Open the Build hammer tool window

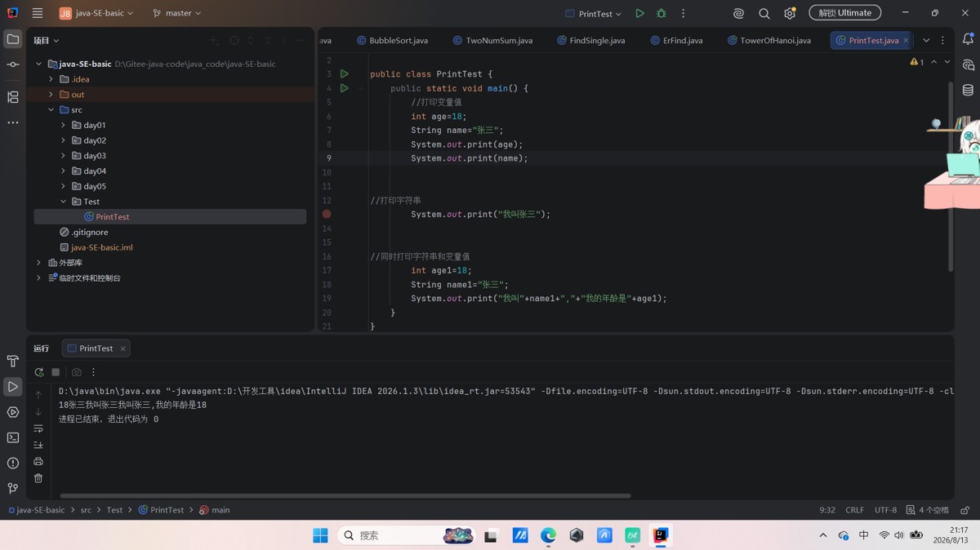coord(13,361)
